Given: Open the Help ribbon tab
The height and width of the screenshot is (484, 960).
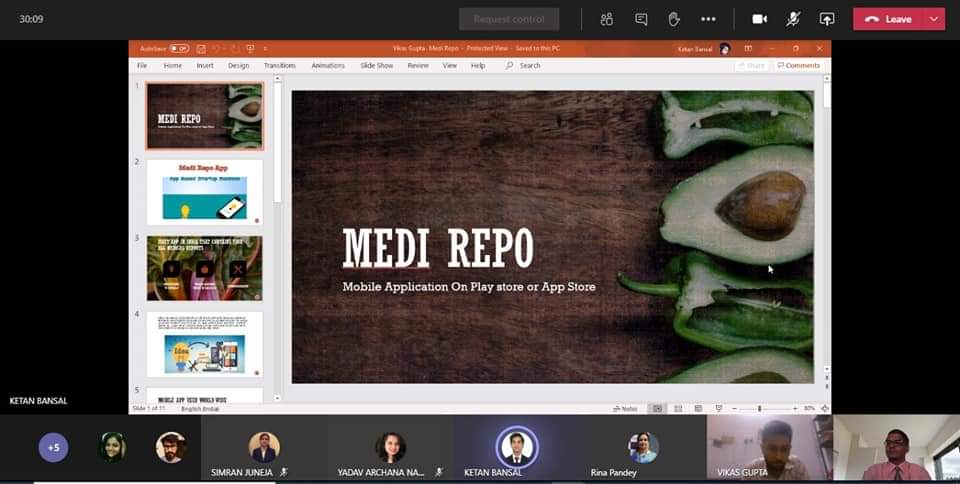Looking at the screenshot, I should click(478, 65).
